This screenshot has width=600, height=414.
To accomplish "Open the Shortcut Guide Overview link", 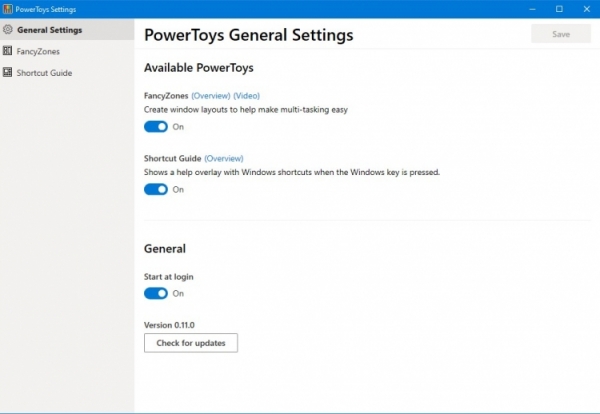I will (x=224, y=158).
